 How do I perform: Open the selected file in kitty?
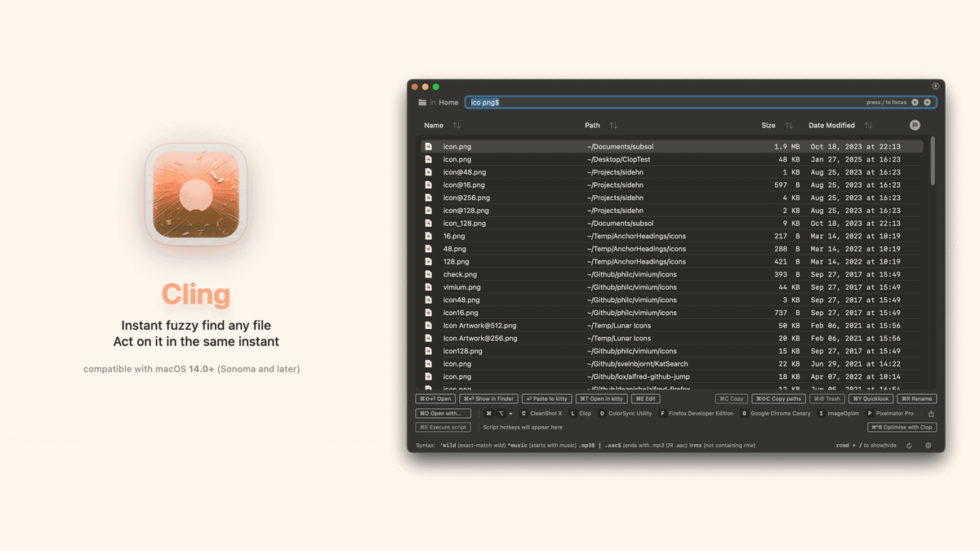click(602, 398)
